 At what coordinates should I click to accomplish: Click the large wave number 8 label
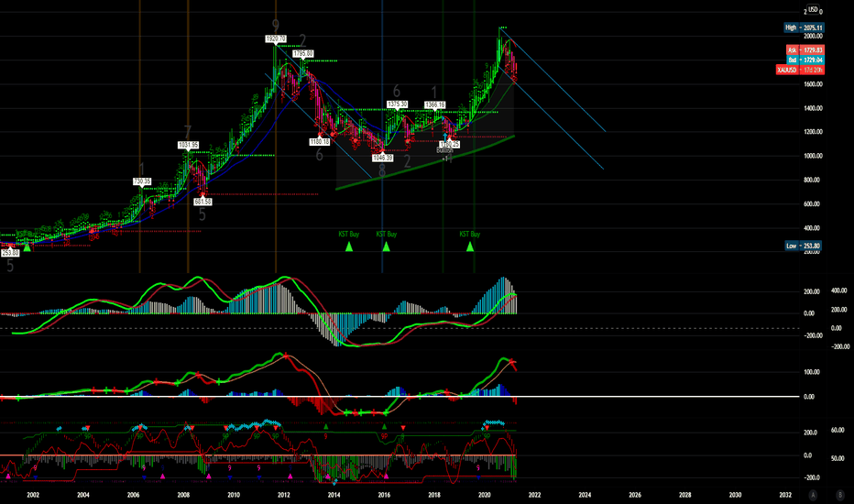pos(382,170)
